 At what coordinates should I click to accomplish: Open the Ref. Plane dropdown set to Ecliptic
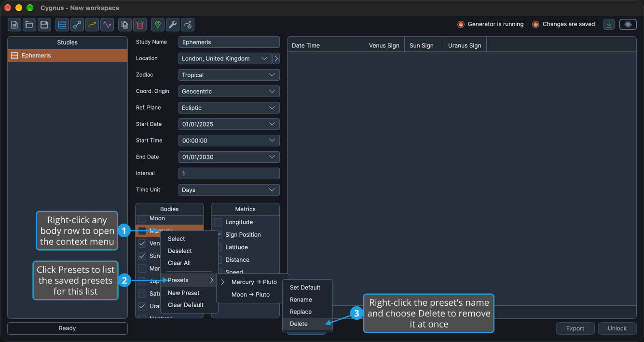click(229, 108)
